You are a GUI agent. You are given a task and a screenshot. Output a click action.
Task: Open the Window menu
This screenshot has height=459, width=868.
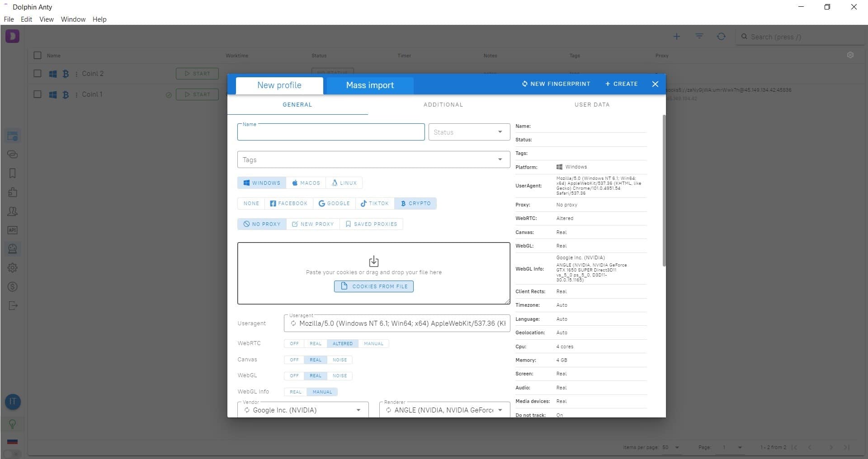click(x=73, y=19)
